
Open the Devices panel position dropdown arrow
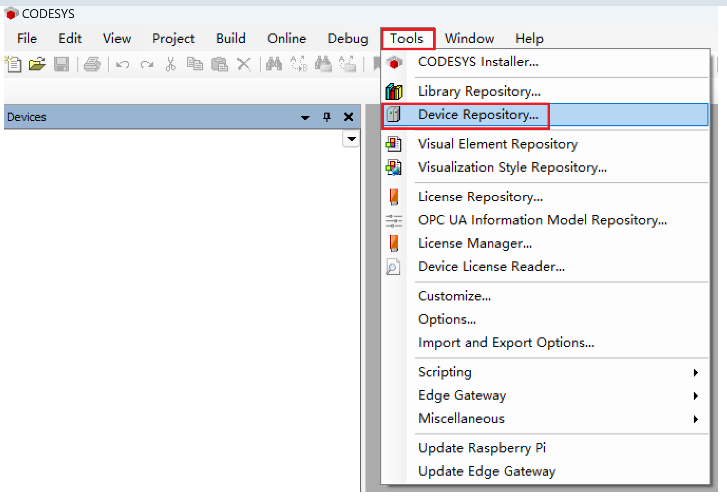pos(305,117)
